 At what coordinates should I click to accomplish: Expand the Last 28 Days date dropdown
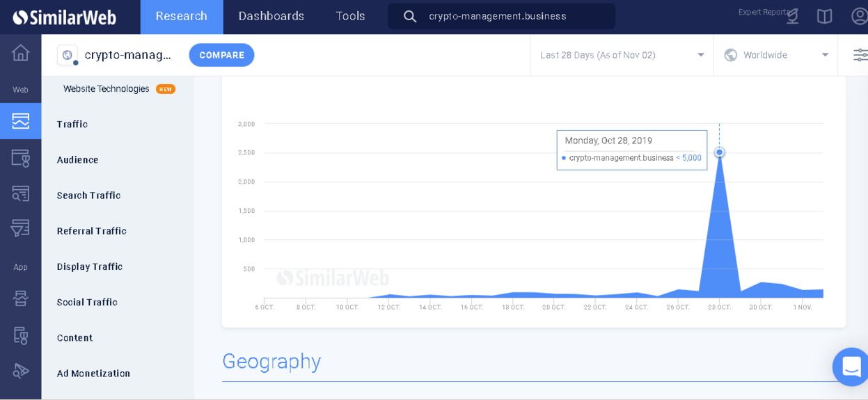pyautogui.click(x=622, y=55)
